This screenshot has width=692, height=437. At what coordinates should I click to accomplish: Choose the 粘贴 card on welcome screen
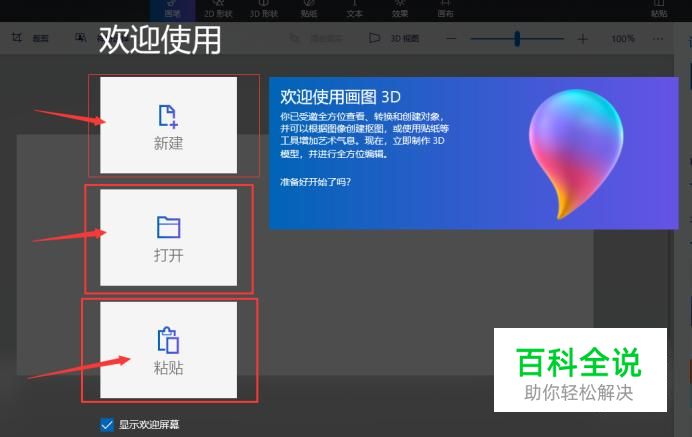pyautogui.click(x=168, y=350)
